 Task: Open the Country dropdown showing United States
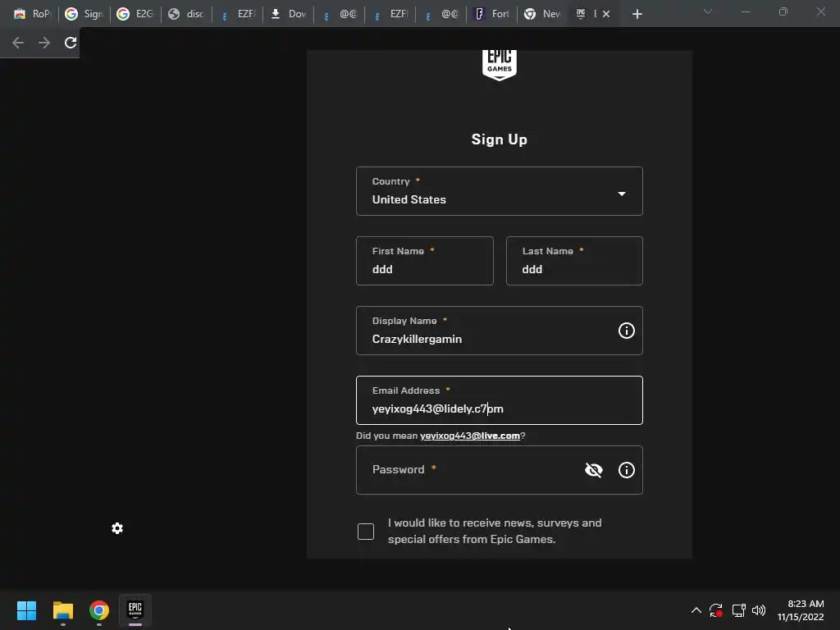tap(499, 191)
